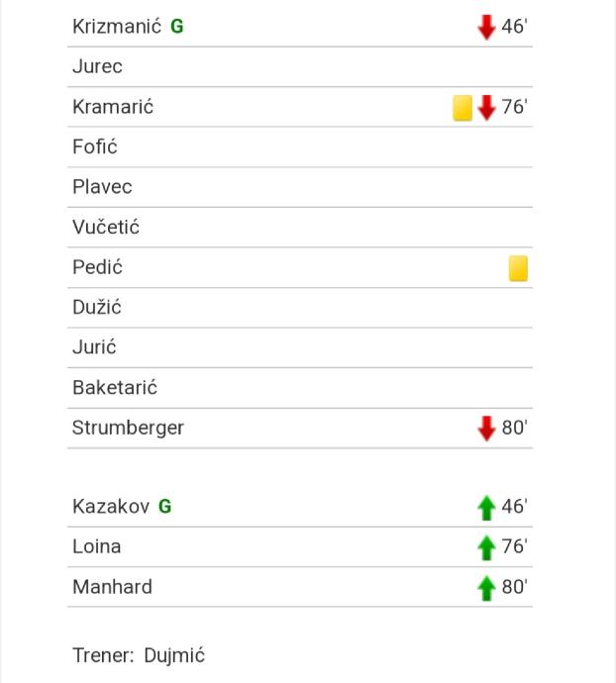Image resolution: width=616 pixels, height=683 pixels.
Task: Click Loina's green substitution-on arrow
Action: click(x=486, y=547)
